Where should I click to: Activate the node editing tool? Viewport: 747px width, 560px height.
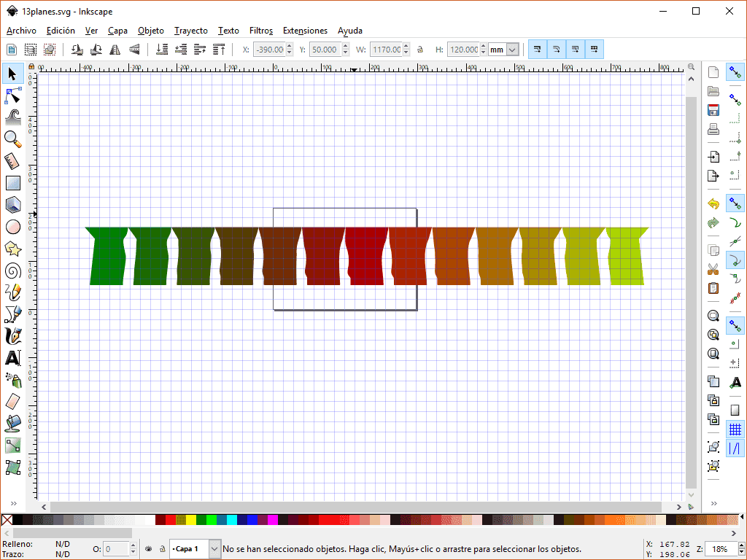pos(12,96)
